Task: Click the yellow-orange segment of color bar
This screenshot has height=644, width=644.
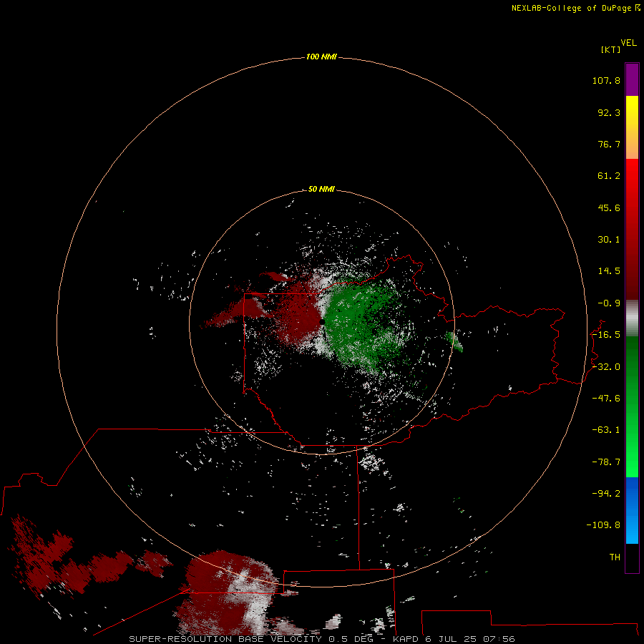Action: [x=632, y=127]
